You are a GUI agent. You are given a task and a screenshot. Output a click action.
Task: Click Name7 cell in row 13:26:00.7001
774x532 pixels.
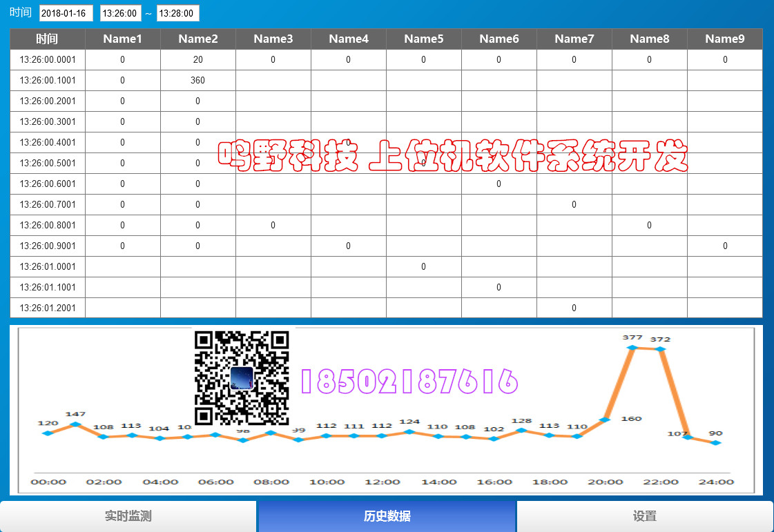click(574, 205)
